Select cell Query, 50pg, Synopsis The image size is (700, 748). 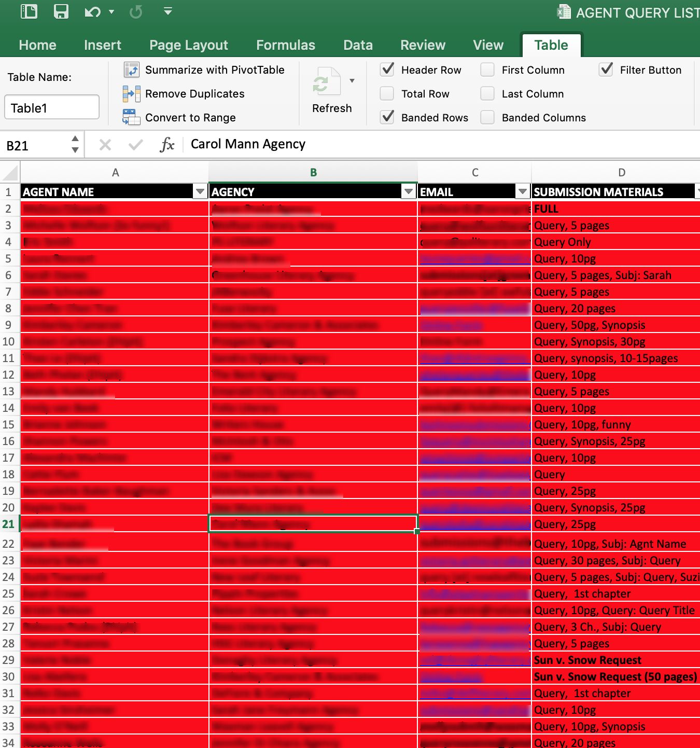click(x=616, y=325)
